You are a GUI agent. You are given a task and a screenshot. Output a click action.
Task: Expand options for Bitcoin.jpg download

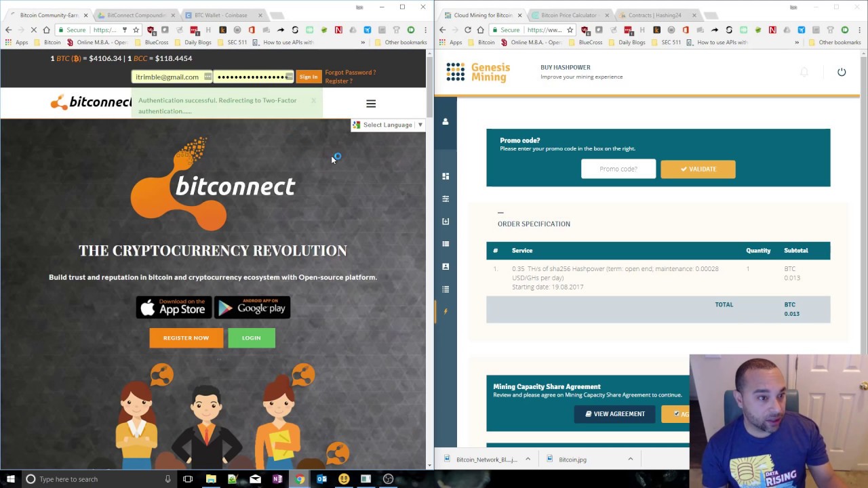click(x=630, y=459)
